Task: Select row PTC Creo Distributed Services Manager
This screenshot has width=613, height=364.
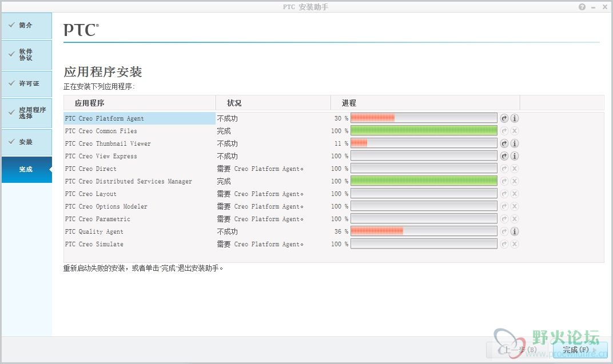Action: click(x=140, y=181)
